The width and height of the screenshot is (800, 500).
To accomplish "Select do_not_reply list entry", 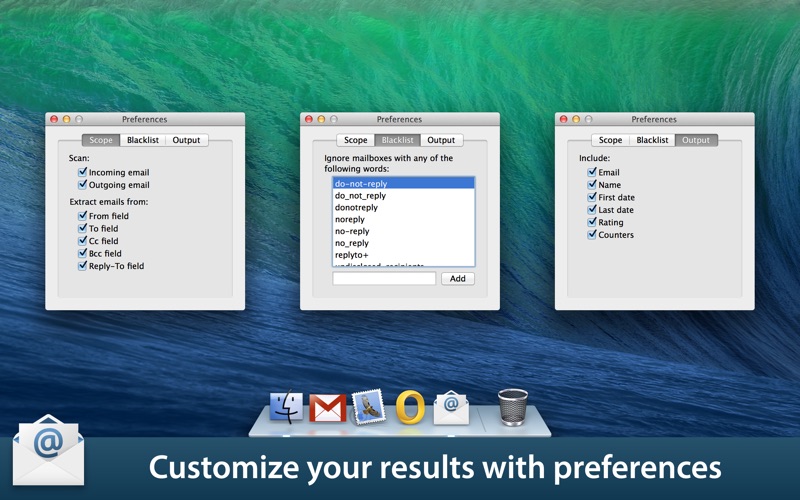I will [x=404, y=195].
